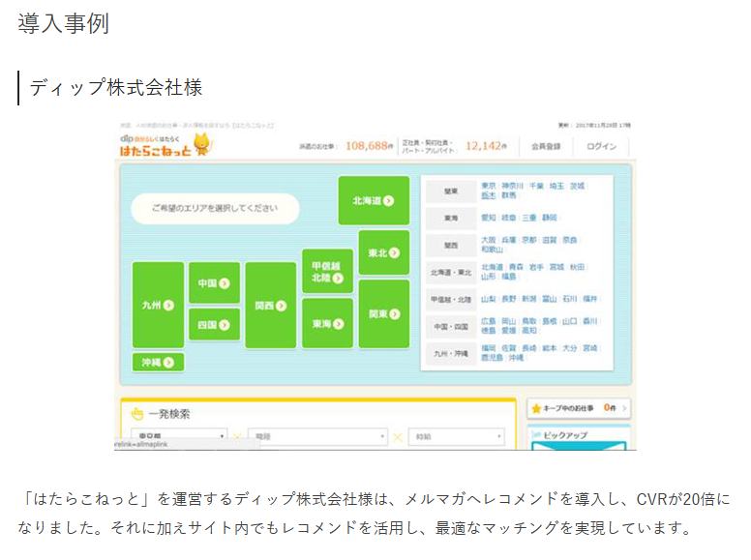Viewport: 751px width, 560px height.
Task: Click the 中国 region tile
Action: click(x=214, y=283)
